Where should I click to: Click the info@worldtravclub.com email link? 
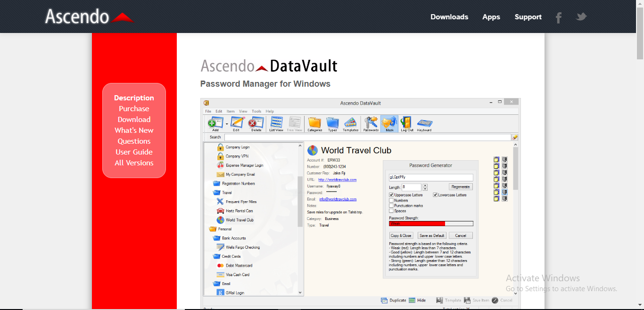pos(338,199)
